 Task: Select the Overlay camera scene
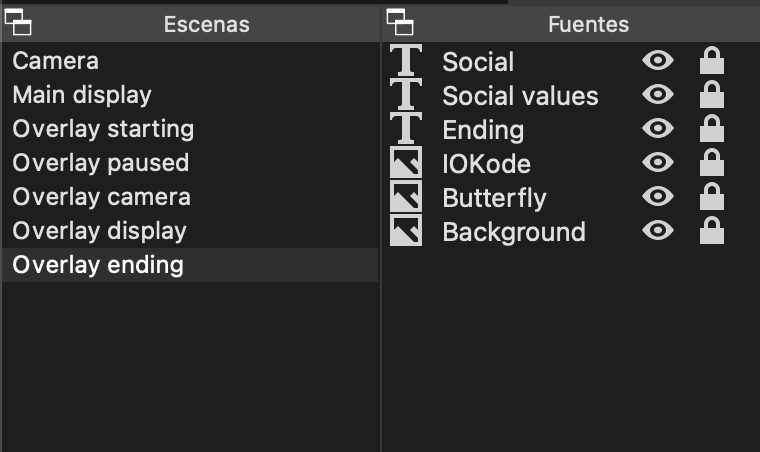101,197
